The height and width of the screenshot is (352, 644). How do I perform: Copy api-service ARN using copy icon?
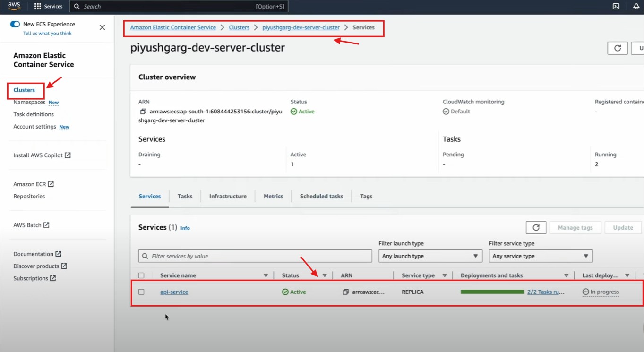point(346,292)
